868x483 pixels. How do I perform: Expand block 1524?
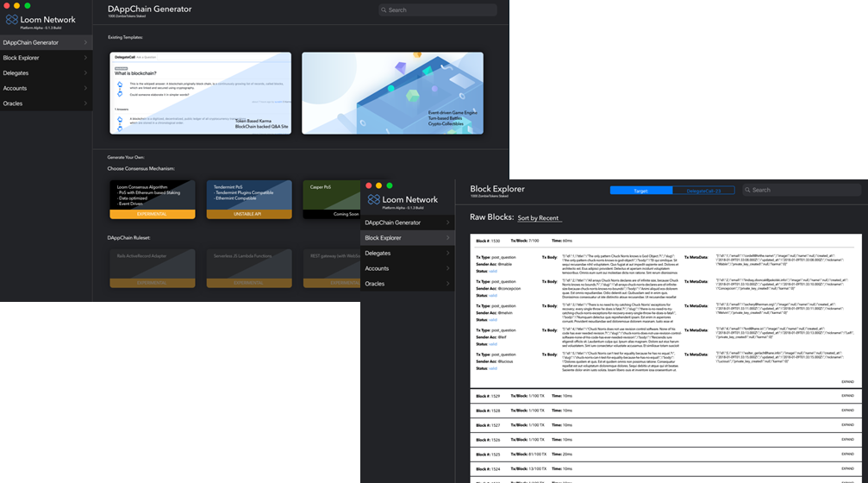(x=847, y=468)
